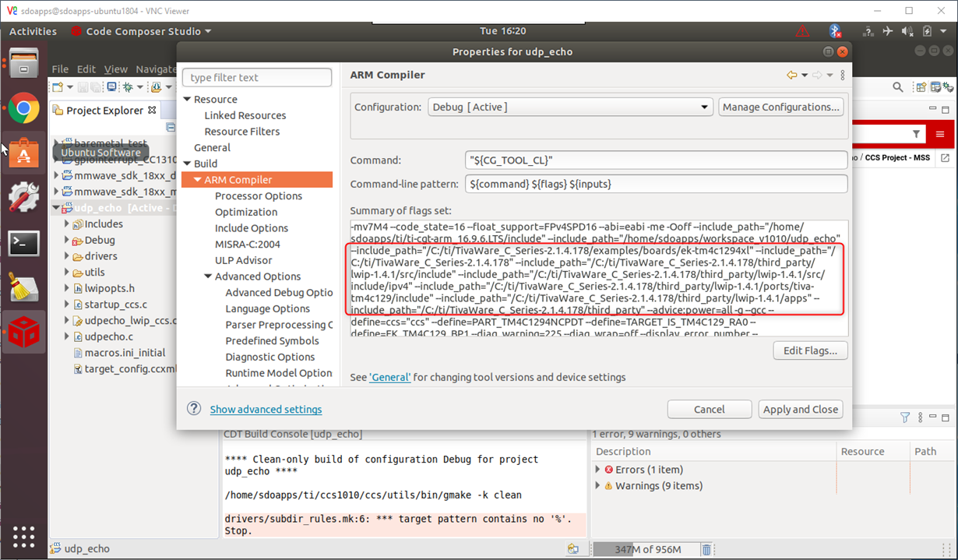Viewport: 958px width, 560px height.
Task: Click Problems view filter funnel icon
Action: (905, 417)
